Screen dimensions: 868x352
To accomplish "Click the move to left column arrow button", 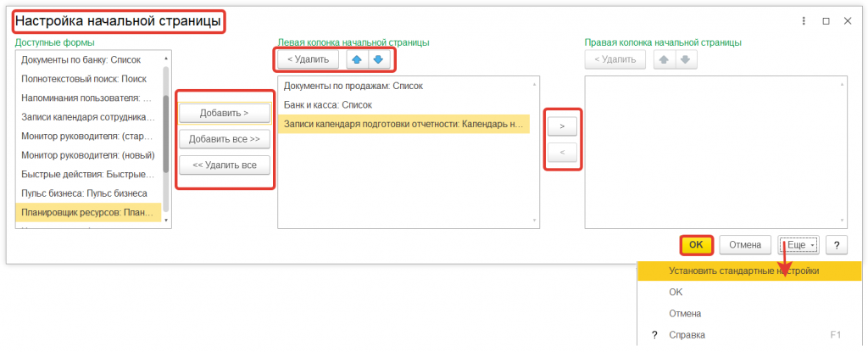I will tap(562, 153).
